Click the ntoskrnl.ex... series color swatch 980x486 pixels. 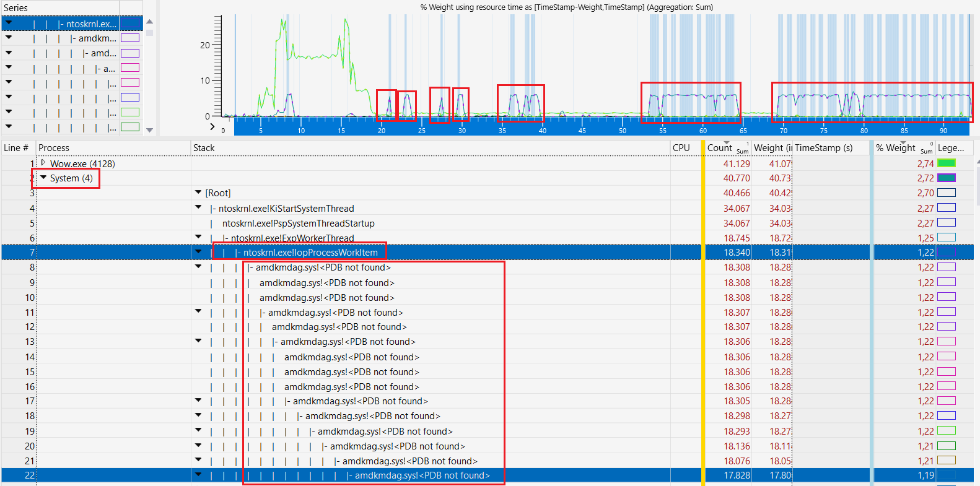click(x=130, y=24)
